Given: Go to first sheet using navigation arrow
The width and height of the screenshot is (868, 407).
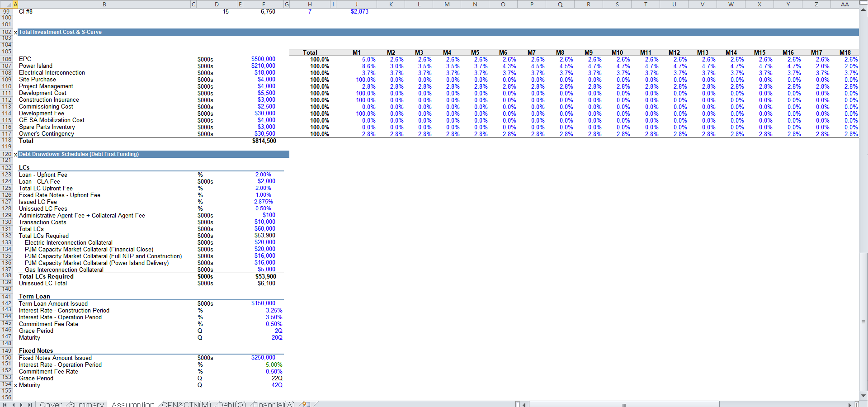Looking at the screenshot, I should pyautogui.click(x=5, y=405).
